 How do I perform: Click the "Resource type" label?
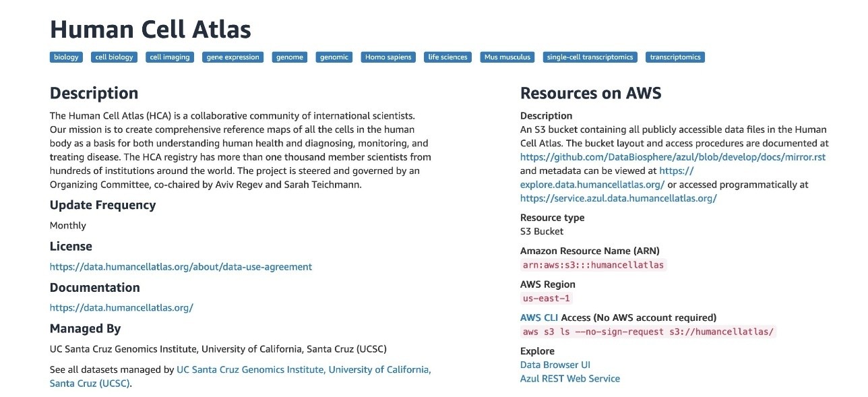(x=553, y=218)
